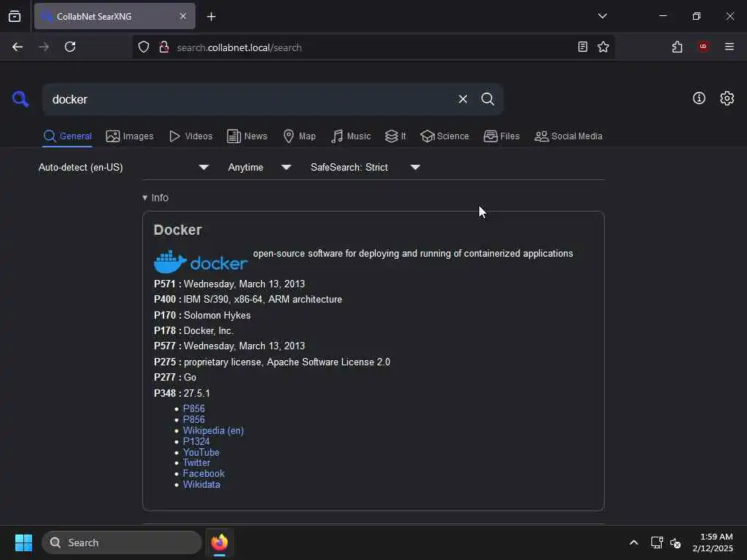
Task: Open the P1324 link
Action: coord(196,441)
